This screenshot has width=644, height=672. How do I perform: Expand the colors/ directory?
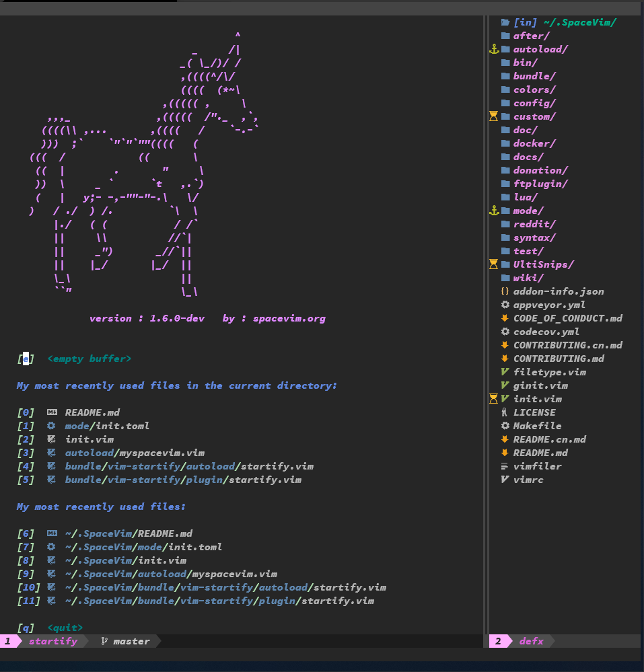pos(534,89)
